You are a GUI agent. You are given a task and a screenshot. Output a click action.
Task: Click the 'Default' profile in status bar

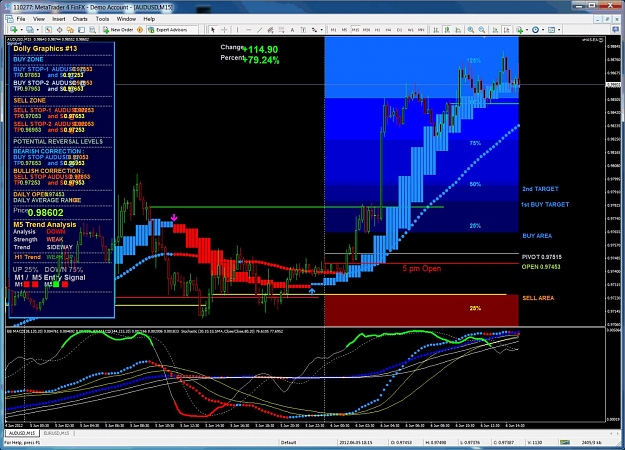[x=288, y=442]
